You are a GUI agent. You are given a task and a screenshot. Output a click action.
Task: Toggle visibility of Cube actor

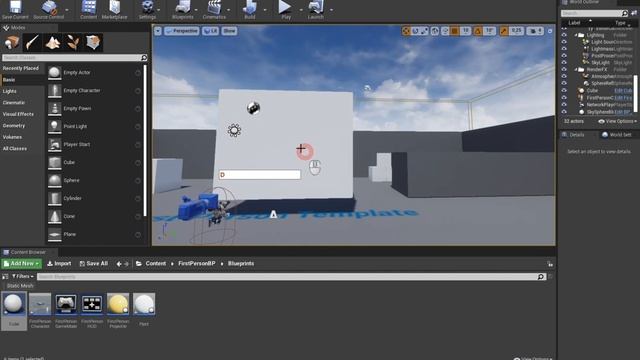point(564,90)
